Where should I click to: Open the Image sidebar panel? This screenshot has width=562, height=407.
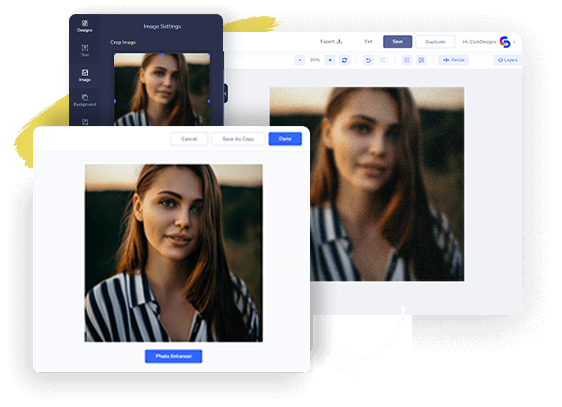click(85, 75)
